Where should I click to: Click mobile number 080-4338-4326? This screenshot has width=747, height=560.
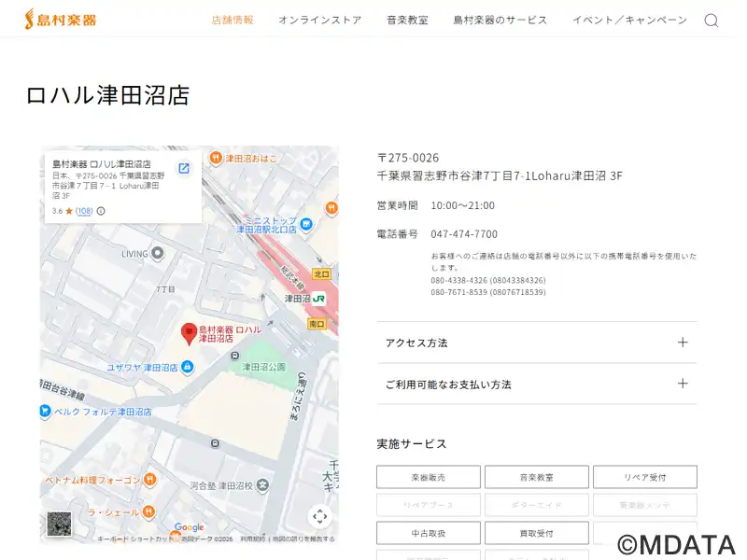[x=488, y=280]
